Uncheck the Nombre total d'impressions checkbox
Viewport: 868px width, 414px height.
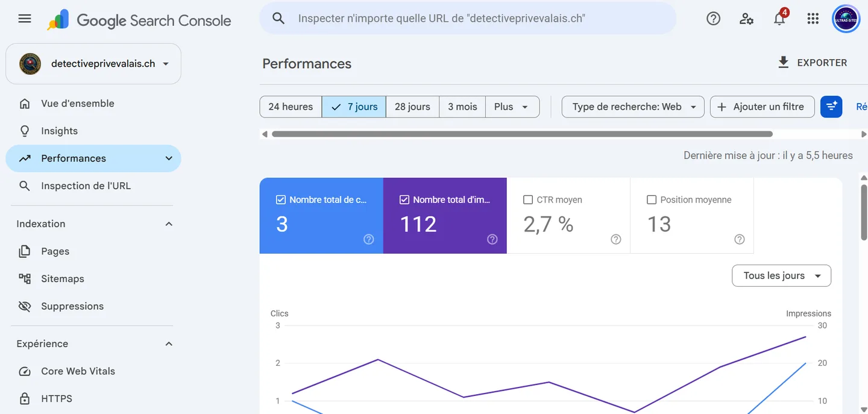[404, 199]
